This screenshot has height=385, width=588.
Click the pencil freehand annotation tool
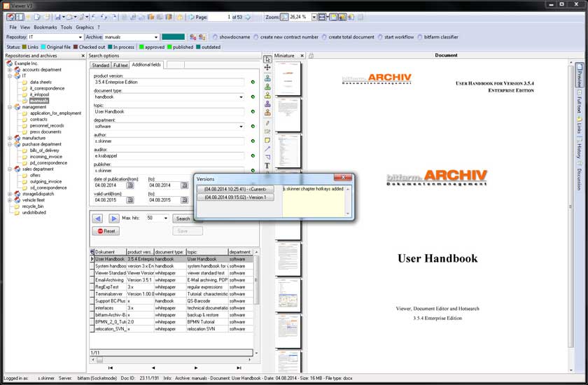coord(267,122)
